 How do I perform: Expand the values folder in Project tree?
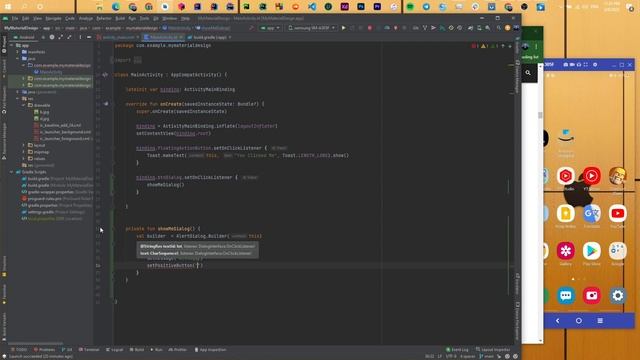tap(24, 159)
